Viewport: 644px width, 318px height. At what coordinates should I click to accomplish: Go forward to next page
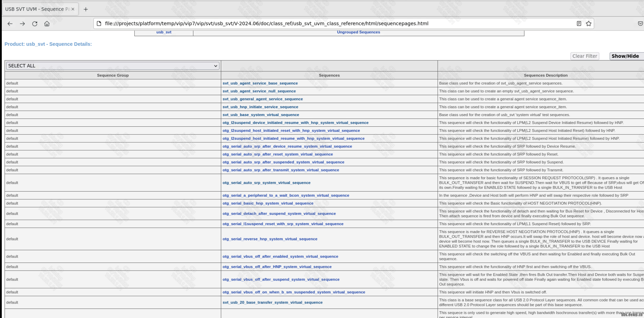point(22,24)
